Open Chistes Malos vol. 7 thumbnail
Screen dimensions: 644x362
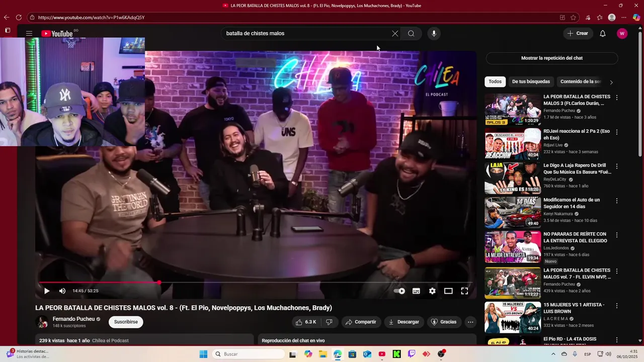click(x=513, y=283)
